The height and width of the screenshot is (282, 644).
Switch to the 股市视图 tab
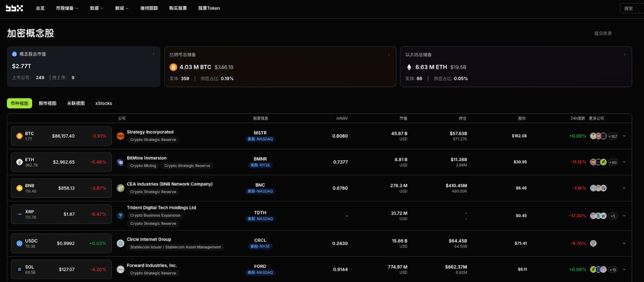[x=47, y=103]
